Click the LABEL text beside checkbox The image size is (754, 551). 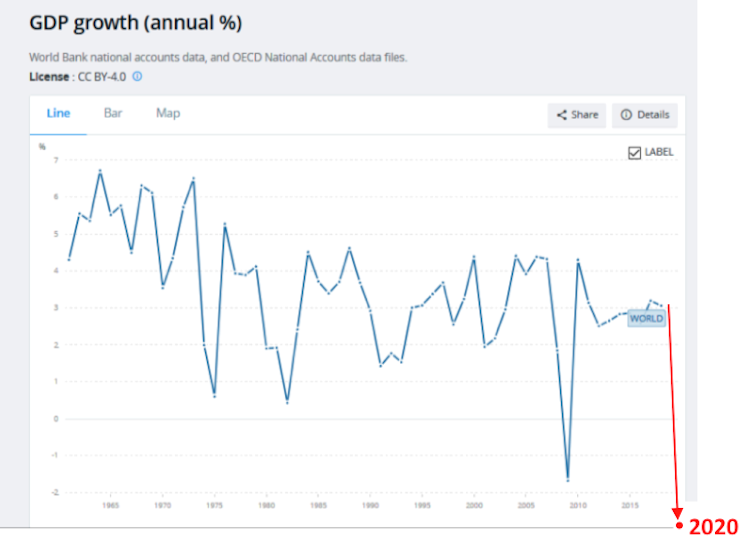659,152
